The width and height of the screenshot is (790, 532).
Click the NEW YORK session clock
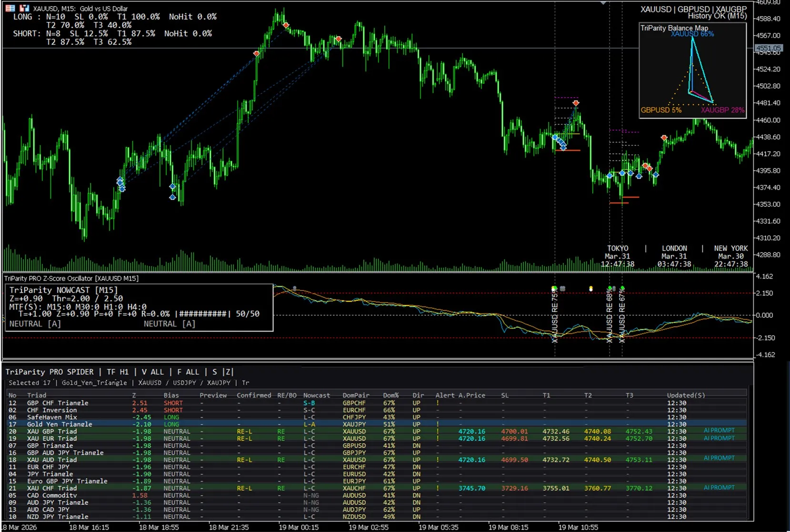pyautogui.click(x=731, y=256)
